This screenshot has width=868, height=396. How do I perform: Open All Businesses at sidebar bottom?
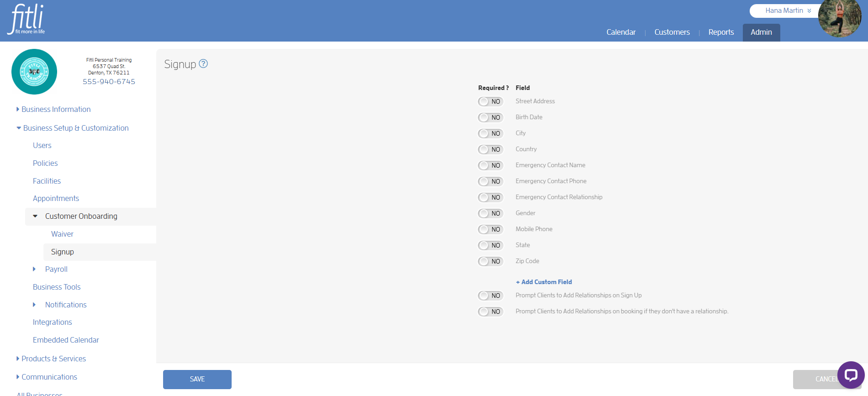pos(39,394)
